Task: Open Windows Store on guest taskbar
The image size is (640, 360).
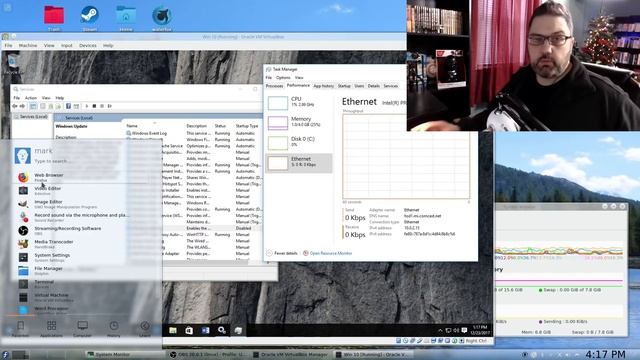Action: 189,330
